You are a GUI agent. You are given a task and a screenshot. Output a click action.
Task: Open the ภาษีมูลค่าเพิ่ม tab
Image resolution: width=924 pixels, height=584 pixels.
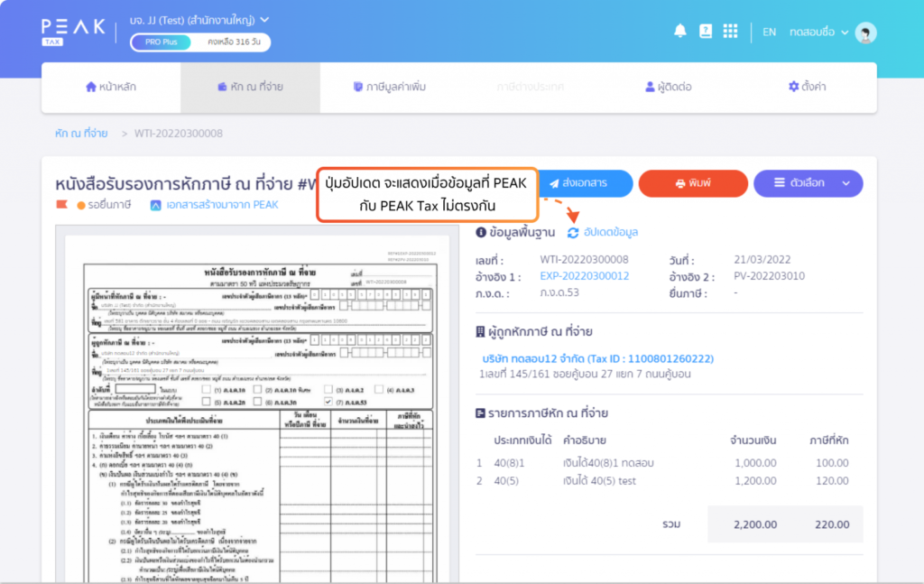pos(390,87)
